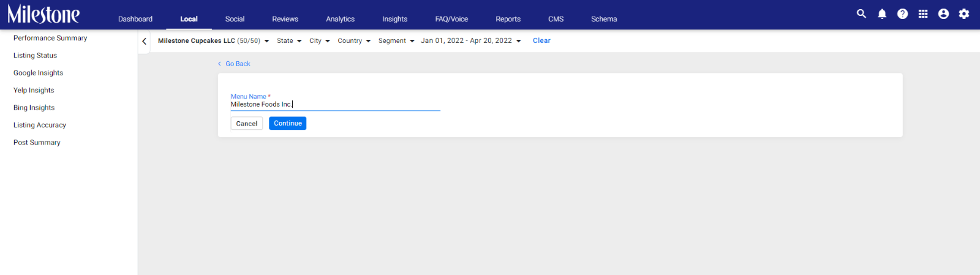980x275 pixels.
Task: Open the Reviews tab
Action: pos(285,19)
